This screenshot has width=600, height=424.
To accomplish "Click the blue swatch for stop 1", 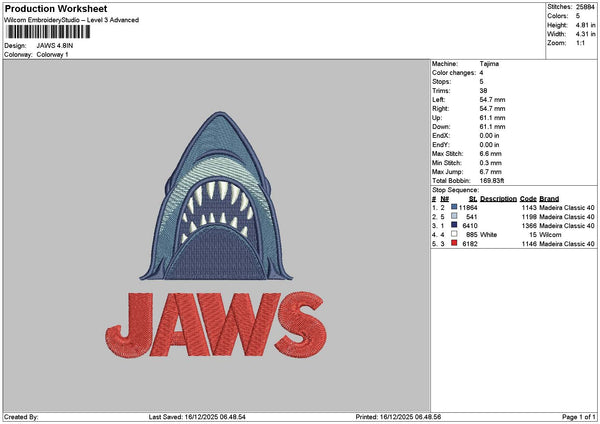I will [455, 207].
